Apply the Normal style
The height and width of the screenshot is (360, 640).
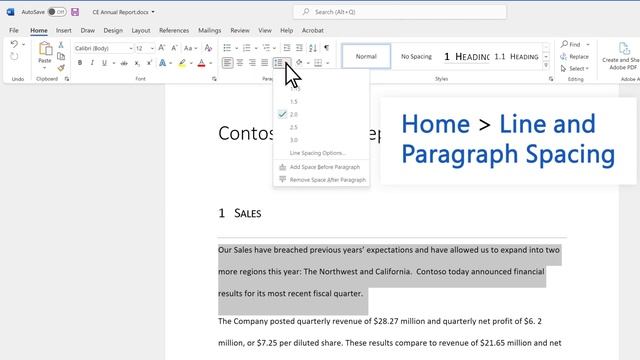[x=366, y=56]
